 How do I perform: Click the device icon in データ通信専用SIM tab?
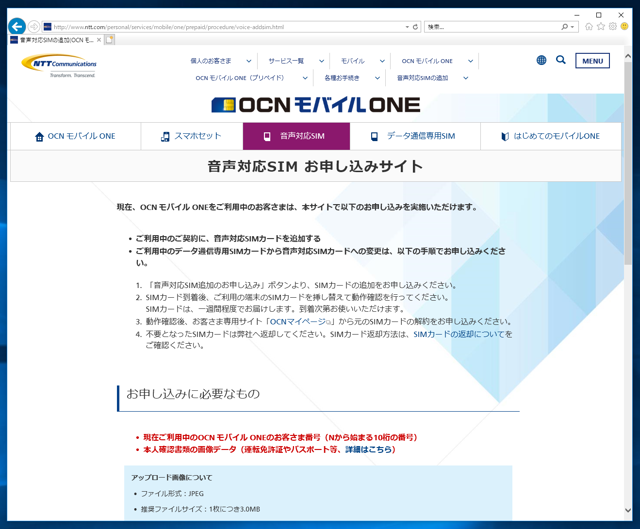pyautogui.click(x=374, y=136)
